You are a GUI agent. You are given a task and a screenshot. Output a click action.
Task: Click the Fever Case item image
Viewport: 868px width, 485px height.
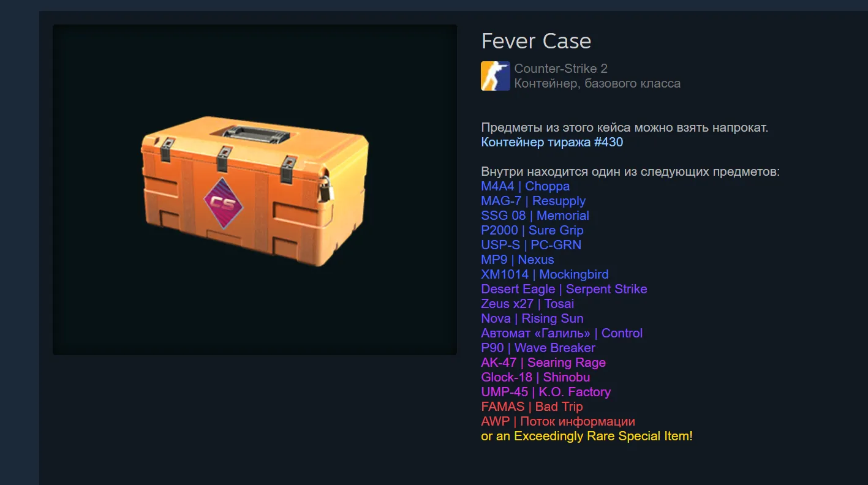click(x=255, y=190)
